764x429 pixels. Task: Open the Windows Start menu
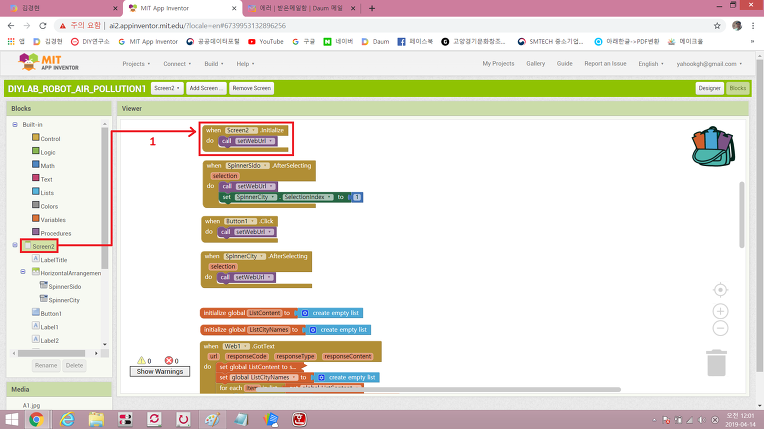tap(11, 419)
